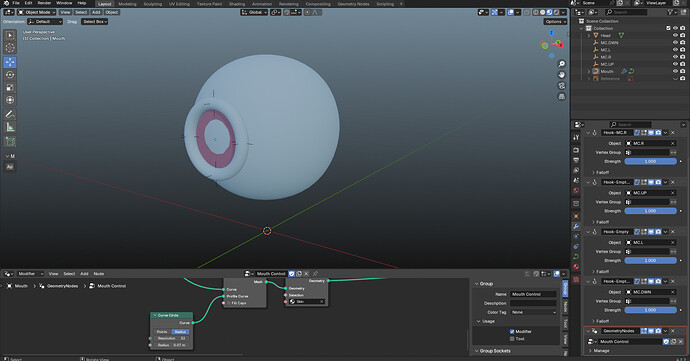Activate the Transform tool
Viewport: 690px width, 361px height.
click(10, 100)
